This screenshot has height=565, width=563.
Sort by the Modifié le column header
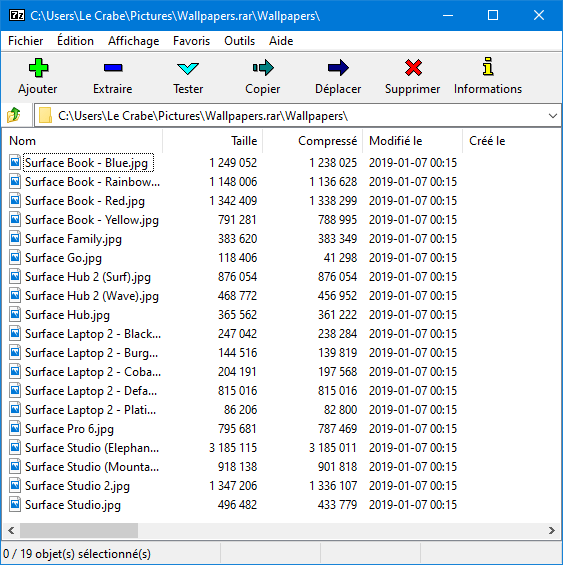click(x=412, y=141)
